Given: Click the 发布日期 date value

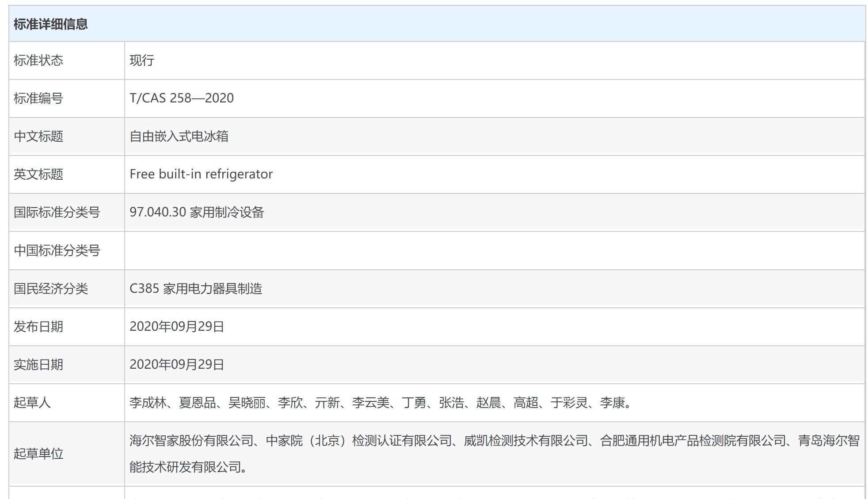Looking at the screenshot, I should (176, 327).
